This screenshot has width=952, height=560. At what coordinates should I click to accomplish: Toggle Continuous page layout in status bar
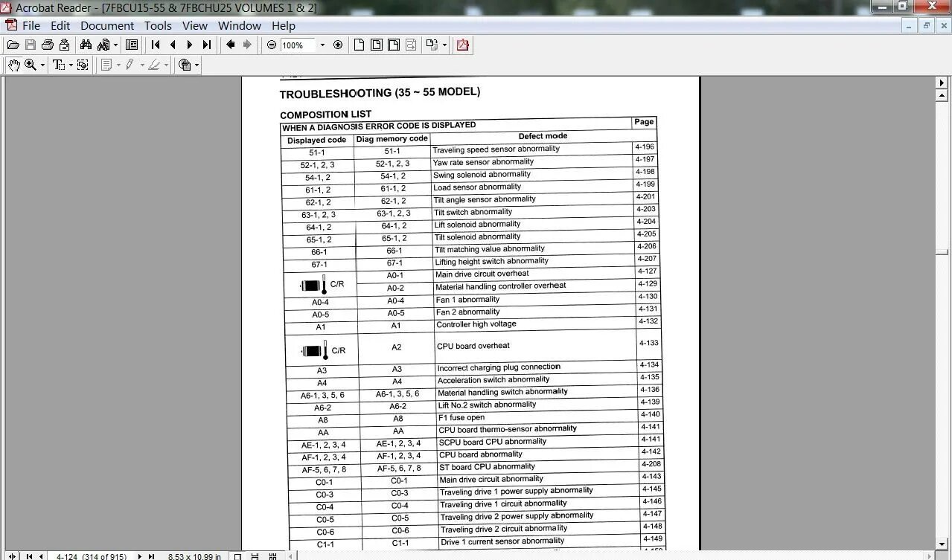pos(255,556)
